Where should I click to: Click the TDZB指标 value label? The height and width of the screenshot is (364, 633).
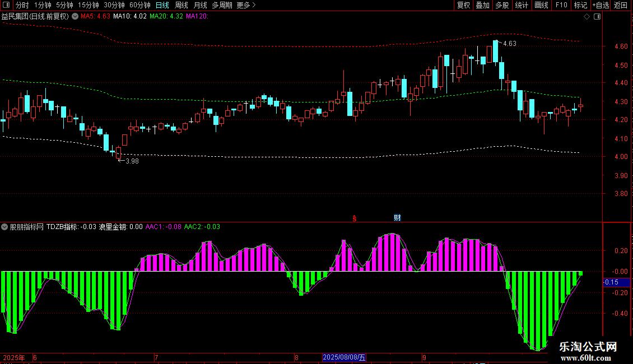click(71, 227)
